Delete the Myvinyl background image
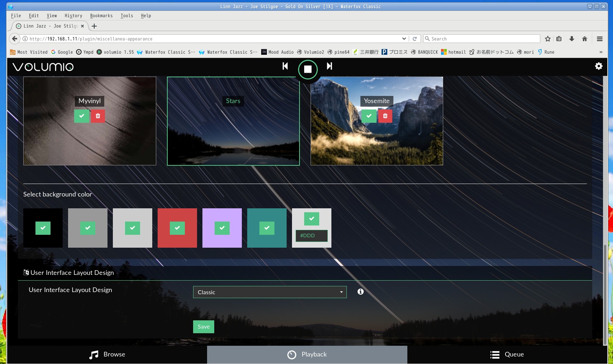This screenshot has width=613, height=364. [98, 116]
